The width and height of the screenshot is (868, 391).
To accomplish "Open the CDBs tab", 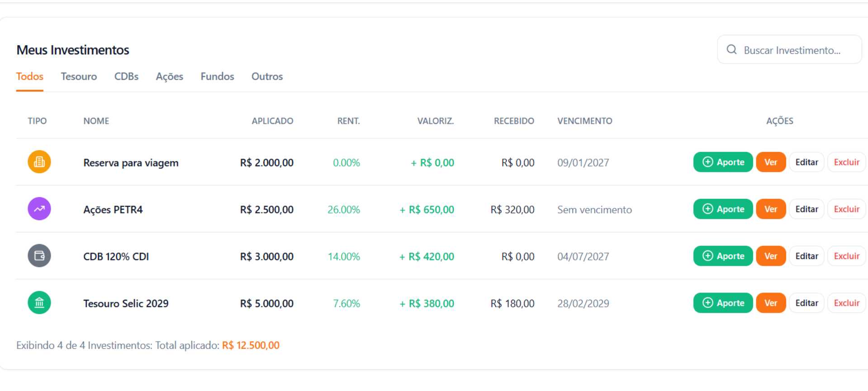I will [126, 76].
